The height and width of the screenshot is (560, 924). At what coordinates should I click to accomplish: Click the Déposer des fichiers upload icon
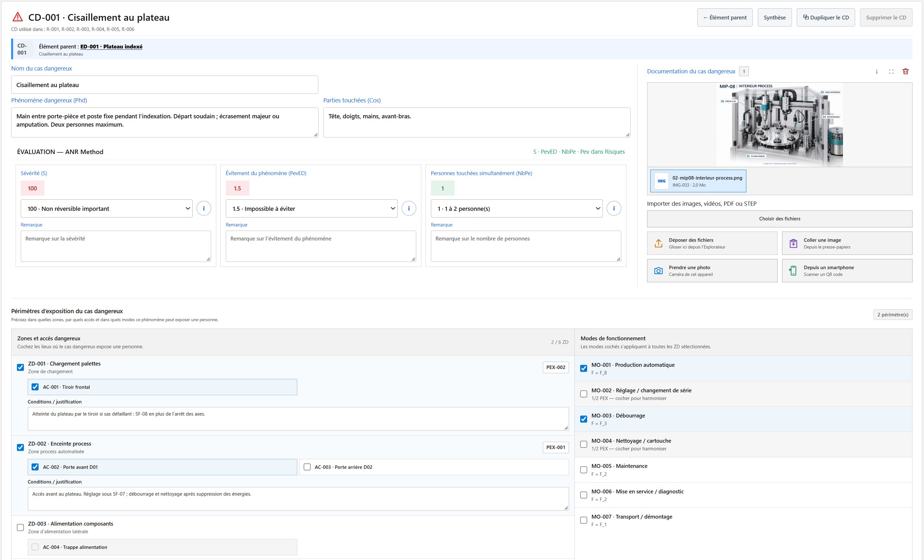(x=658, y=243)
